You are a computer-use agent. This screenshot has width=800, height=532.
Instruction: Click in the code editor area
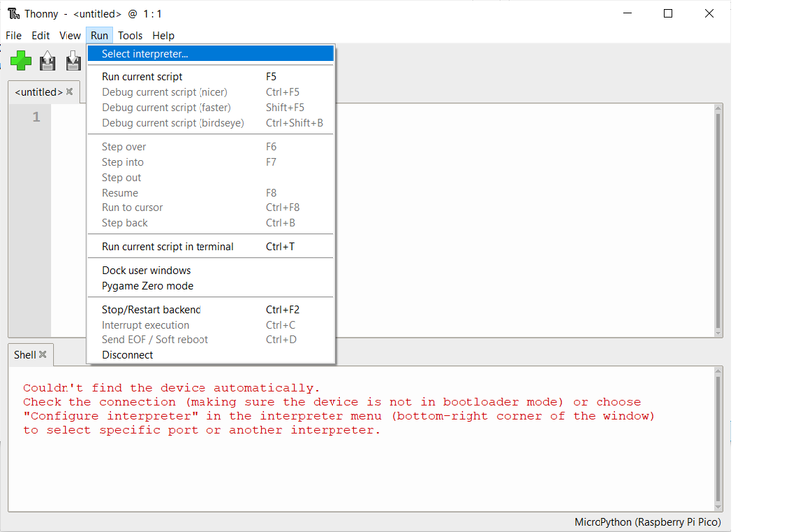[524, 220]
